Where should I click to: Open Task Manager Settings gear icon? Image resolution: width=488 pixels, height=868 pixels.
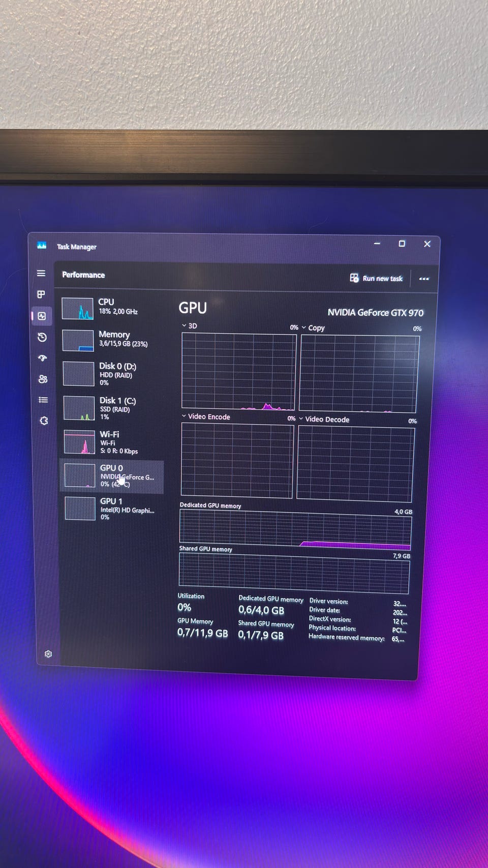pos(48,654)
